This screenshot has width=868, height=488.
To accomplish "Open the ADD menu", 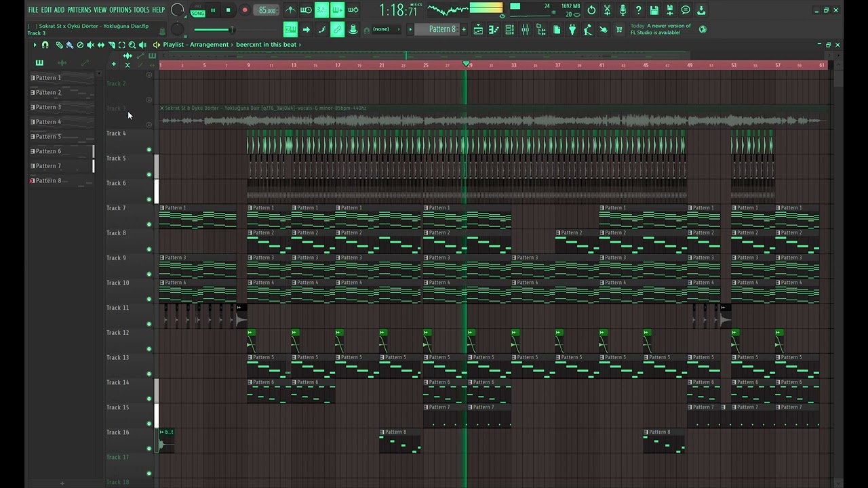I will click(59, 10).
